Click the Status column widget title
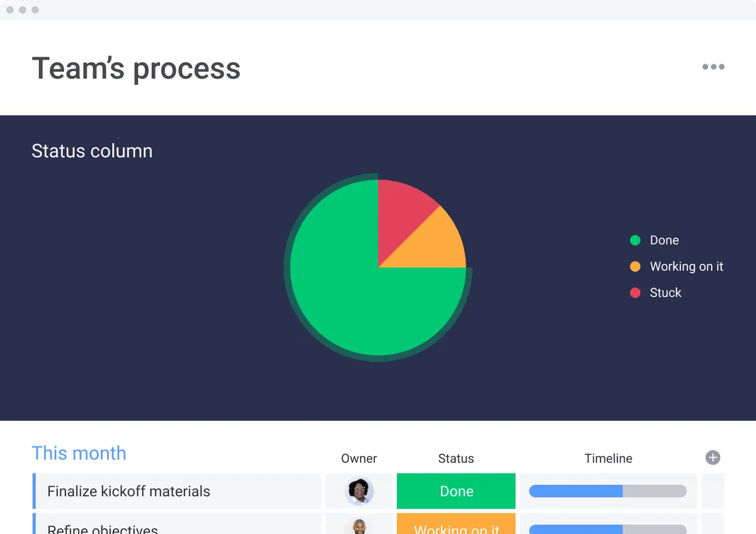 pyautogui.click(x=92, y=151)
